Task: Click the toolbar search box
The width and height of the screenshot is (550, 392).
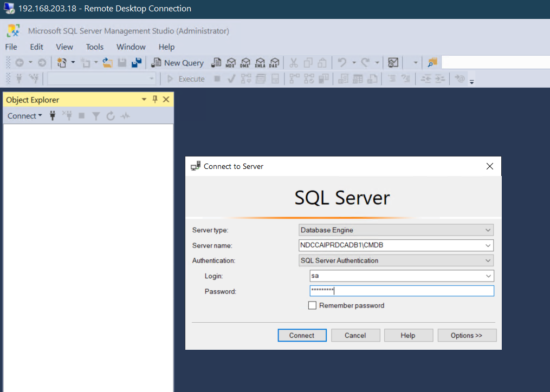Action: [495, 62]
